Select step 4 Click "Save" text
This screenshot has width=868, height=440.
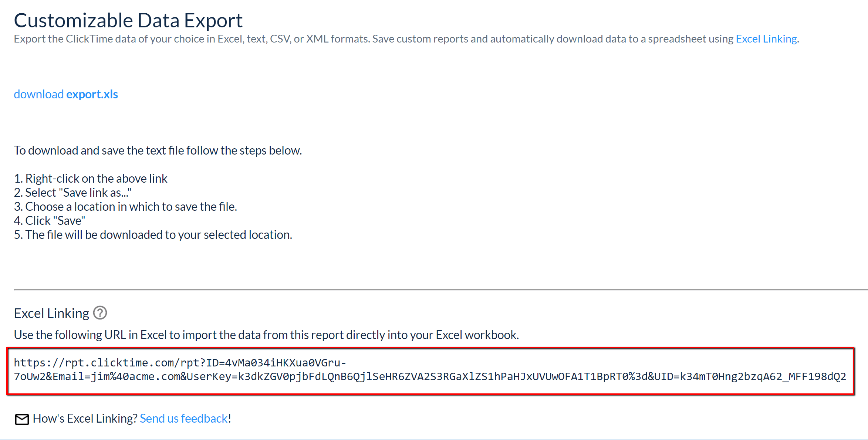point(50,221)
